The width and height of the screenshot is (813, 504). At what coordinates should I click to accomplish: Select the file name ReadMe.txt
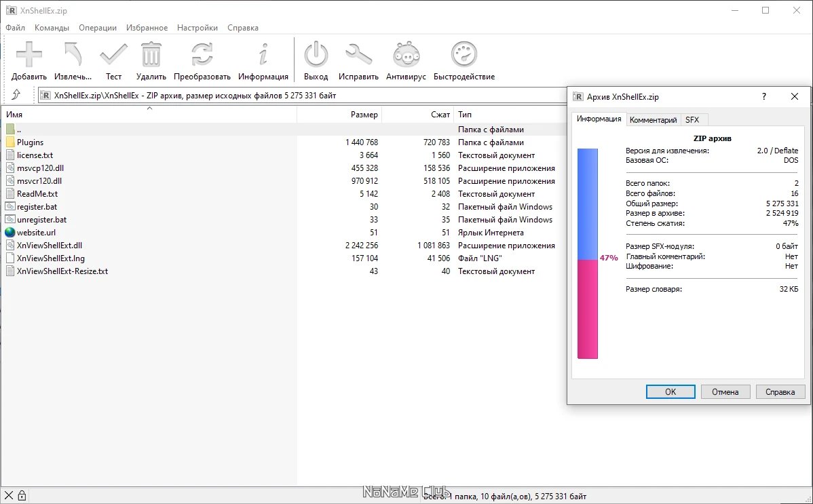(x=37, y=193)
